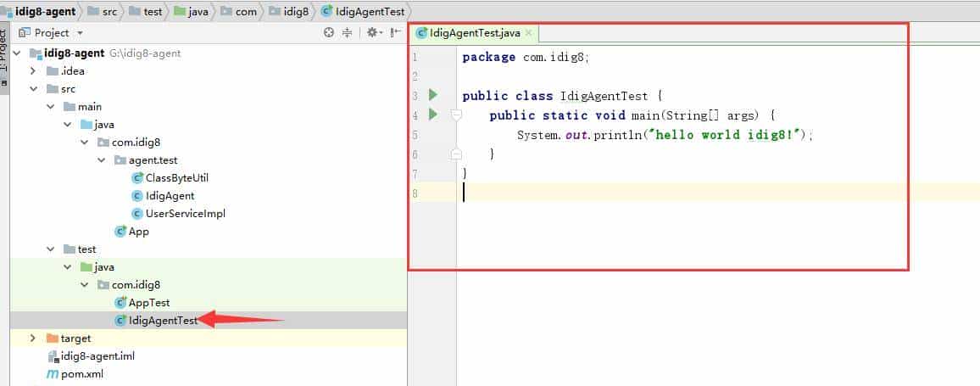Run the IdigAgentTest class from gutter
Viewport: 980px width, 386px height.
pyautogui.click(x=433, y=95)
